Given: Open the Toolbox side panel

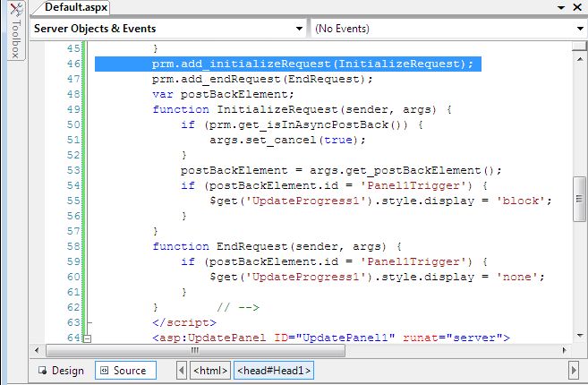Looking at the screenshot, I should point(15,30).
